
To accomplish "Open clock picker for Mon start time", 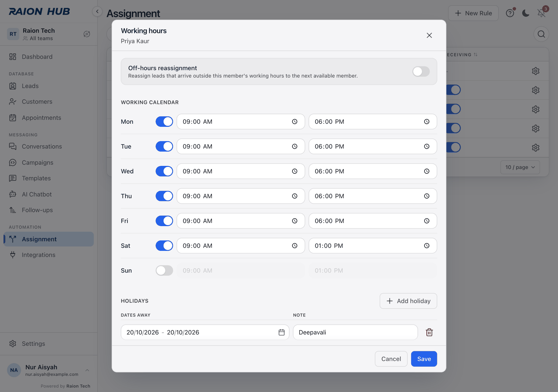I will (295, 122).
